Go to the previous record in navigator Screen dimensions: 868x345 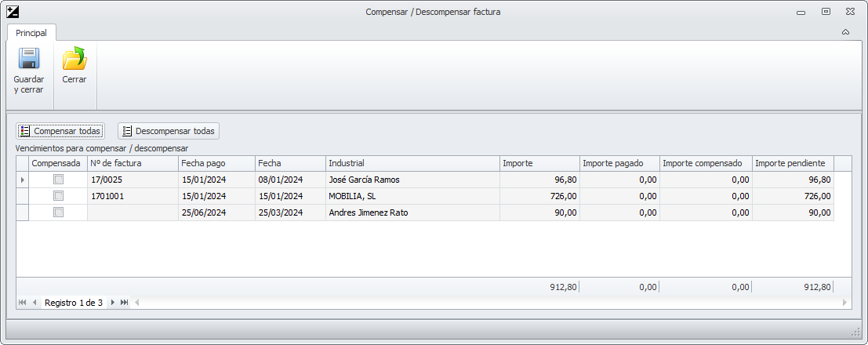tap(35, 303)
